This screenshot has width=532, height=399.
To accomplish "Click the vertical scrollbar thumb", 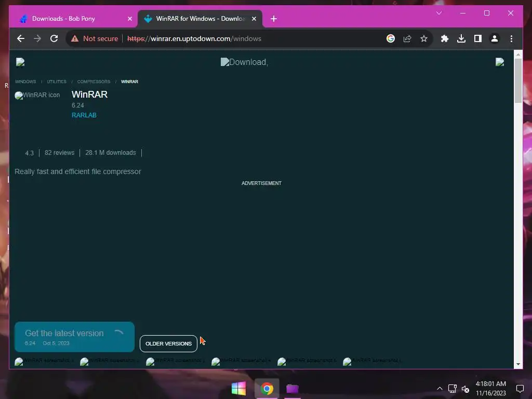I will click(518, 81).
